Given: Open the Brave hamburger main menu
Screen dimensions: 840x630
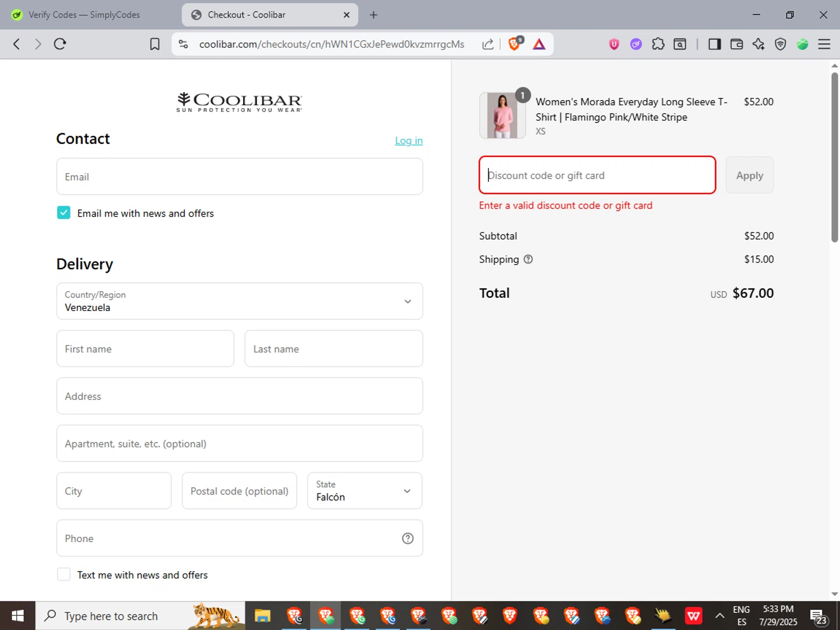Looking at the screenshot, I should pos(824,44).
